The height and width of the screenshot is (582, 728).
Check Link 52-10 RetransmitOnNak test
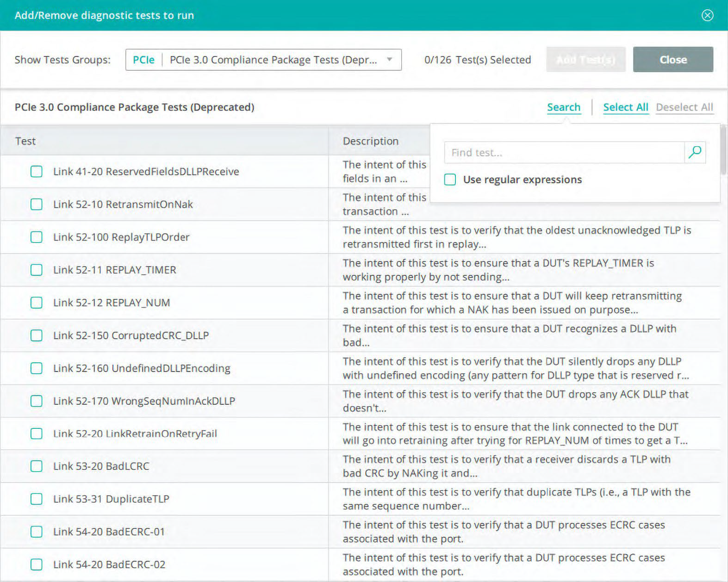click(36, 204)
